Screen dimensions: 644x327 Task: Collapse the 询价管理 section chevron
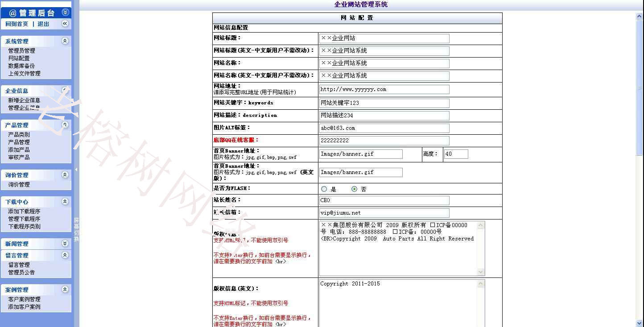pos(65,174)
